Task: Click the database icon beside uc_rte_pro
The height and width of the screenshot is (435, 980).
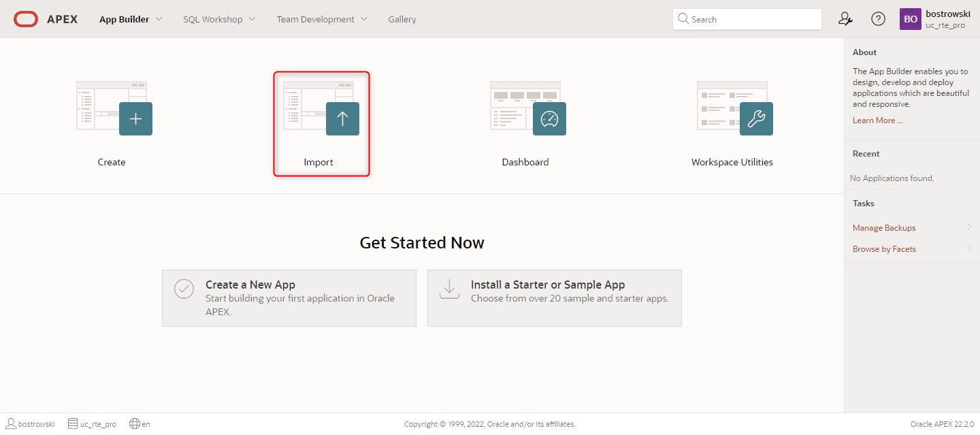Action: click(x=73, y=423)
